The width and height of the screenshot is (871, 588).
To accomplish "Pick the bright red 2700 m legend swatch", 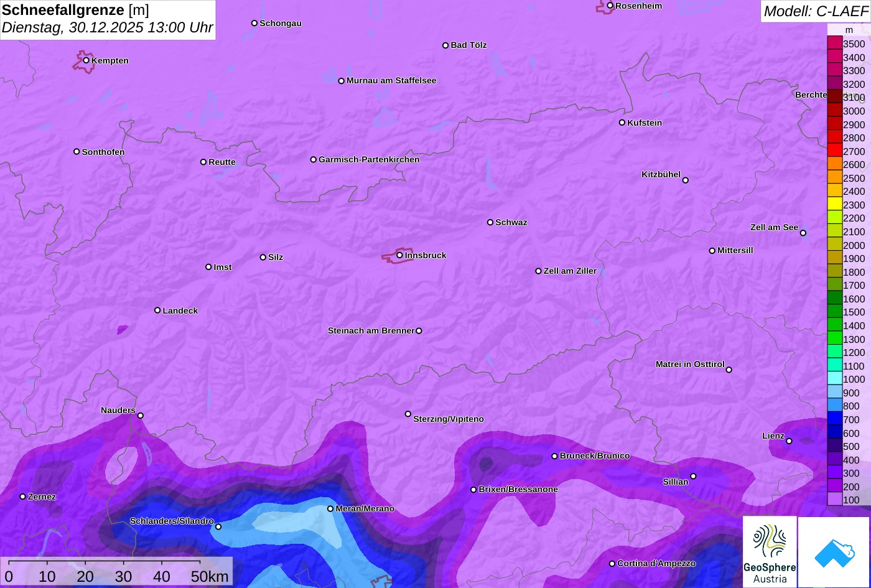I will [835, 151].
